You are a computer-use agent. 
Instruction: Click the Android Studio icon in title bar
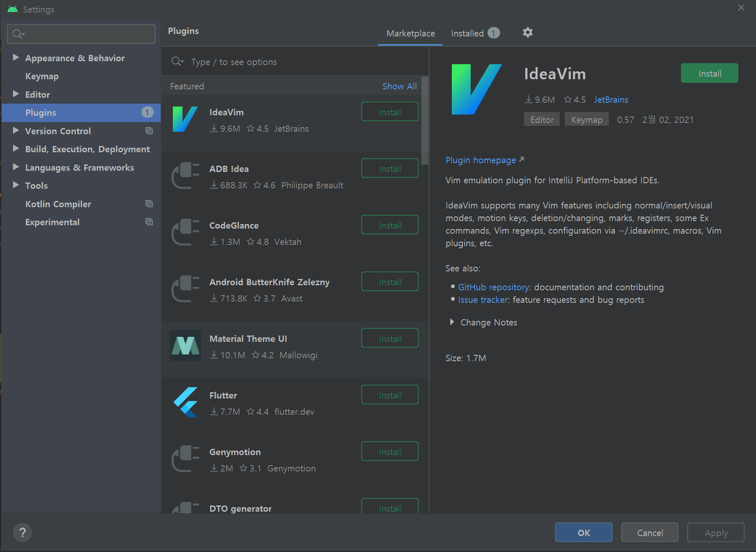tap(12, 9)
